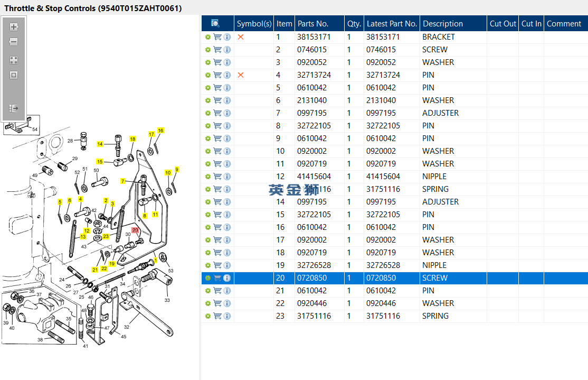Click the Comment column header
Viewport: 588px width, 380px height.
click(566, 24)
